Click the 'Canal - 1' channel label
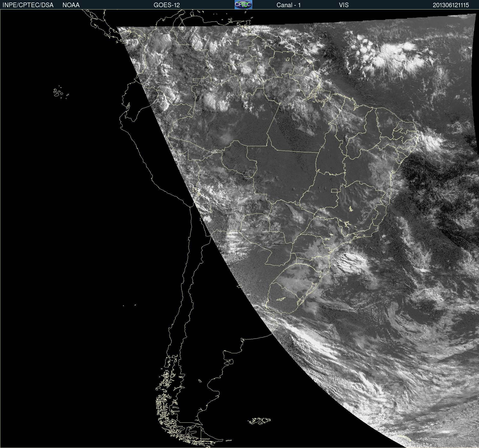 pyautogui.click(x=288, y=5)
